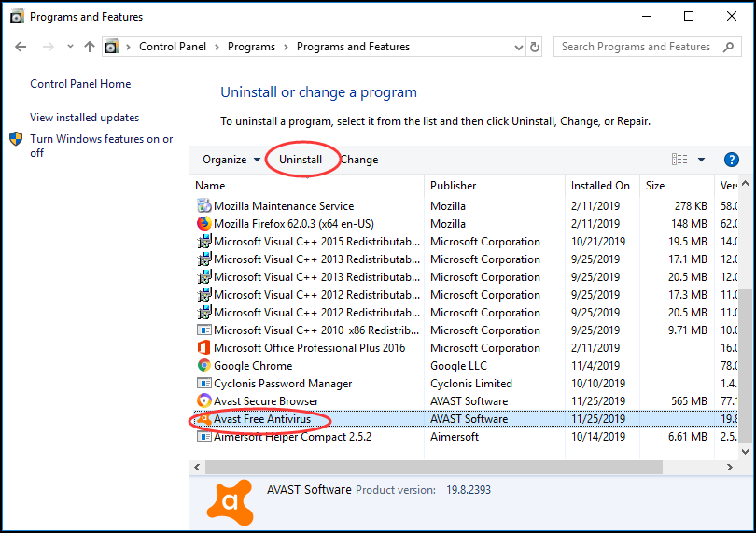756x533 pixels.
Task: Open View installed updates link
Action: point(84,118)
